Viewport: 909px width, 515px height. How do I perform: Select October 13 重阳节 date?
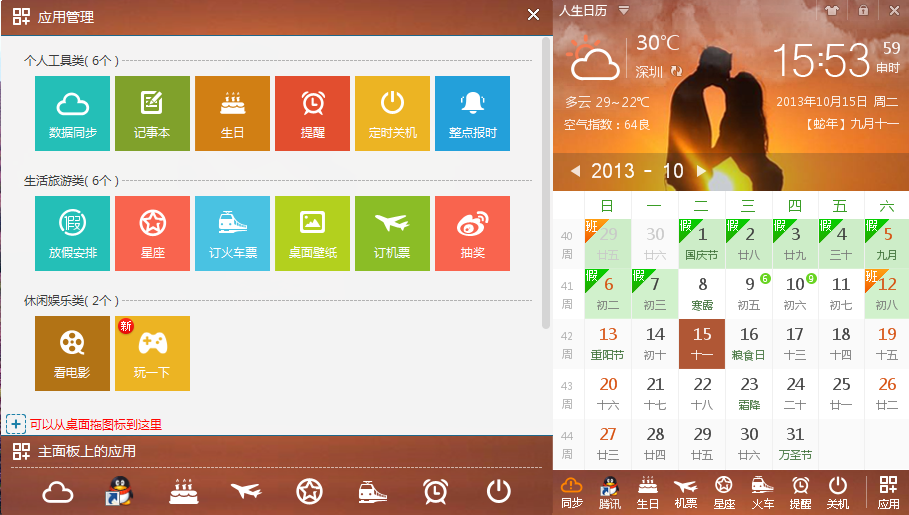608,343
